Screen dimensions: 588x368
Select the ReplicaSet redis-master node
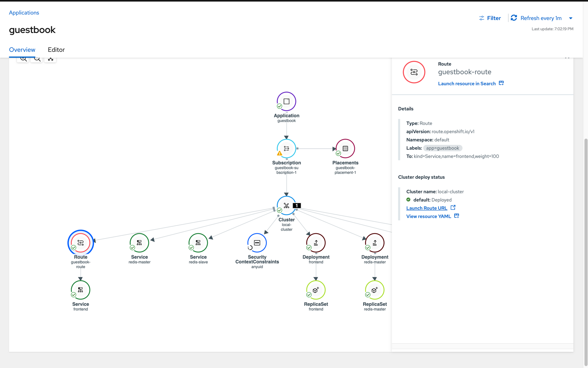(x=375, y=290)
